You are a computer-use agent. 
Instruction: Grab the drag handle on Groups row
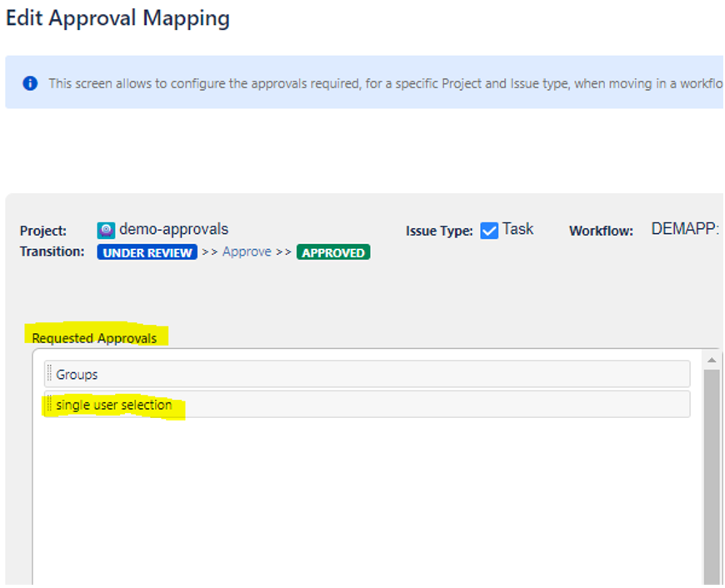[49, 375]
